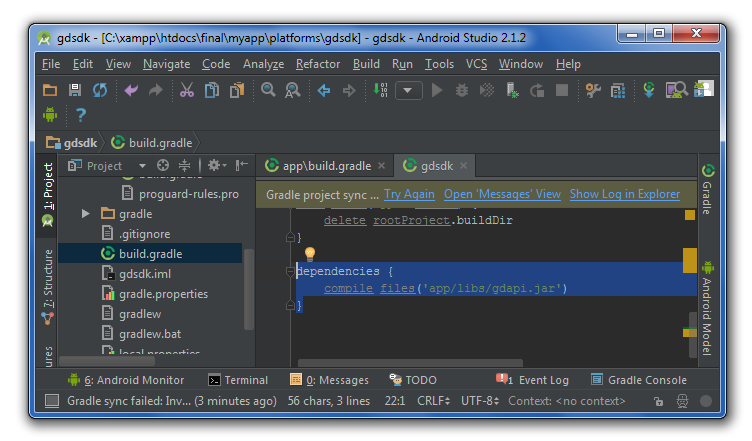Click the Attach debugger to process icon
This screenshot has height=441, width=752.
click(x=512, y=90)
